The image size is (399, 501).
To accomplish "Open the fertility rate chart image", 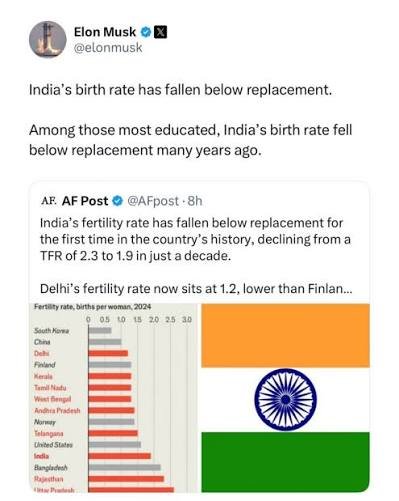I will [114, 398].
